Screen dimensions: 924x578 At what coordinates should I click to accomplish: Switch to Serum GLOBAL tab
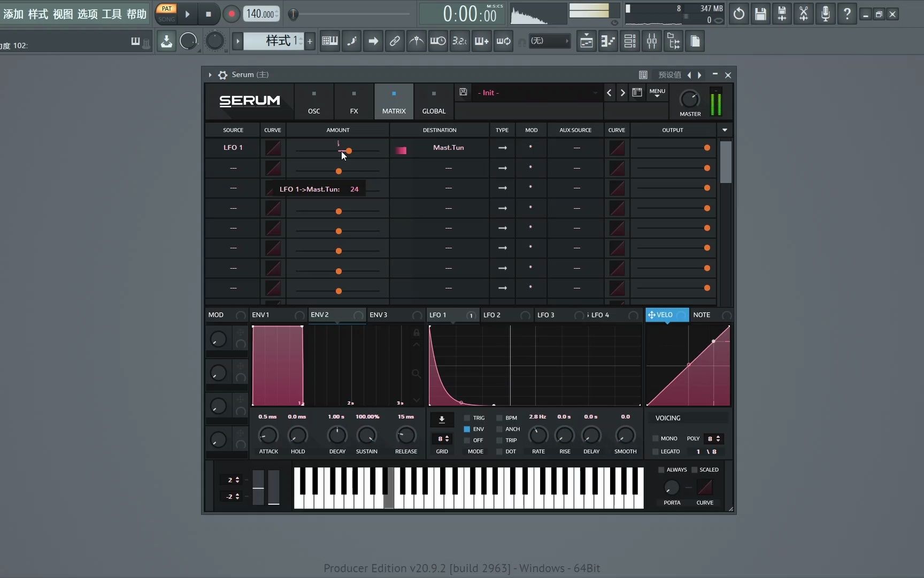(434, 101)
